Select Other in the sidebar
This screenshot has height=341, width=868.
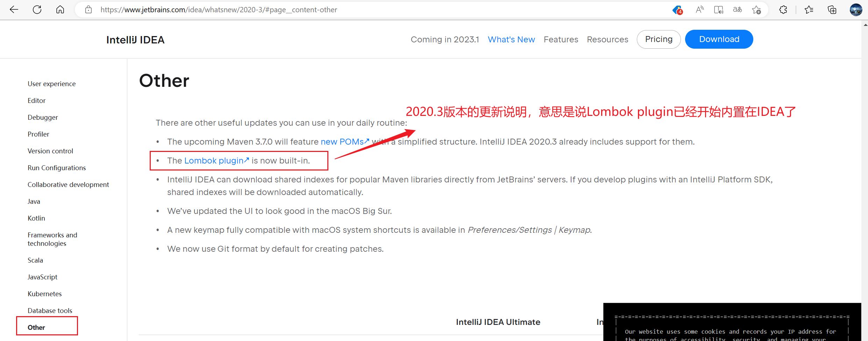click(x=36, y=327)
